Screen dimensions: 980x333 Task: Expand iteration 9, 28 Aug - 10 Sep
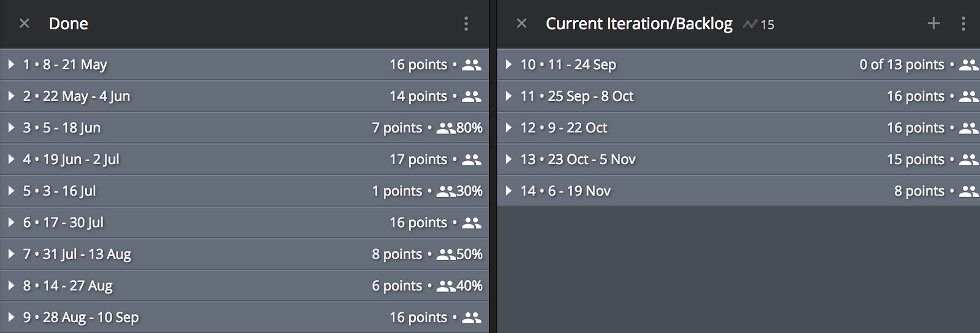[11, 317]
